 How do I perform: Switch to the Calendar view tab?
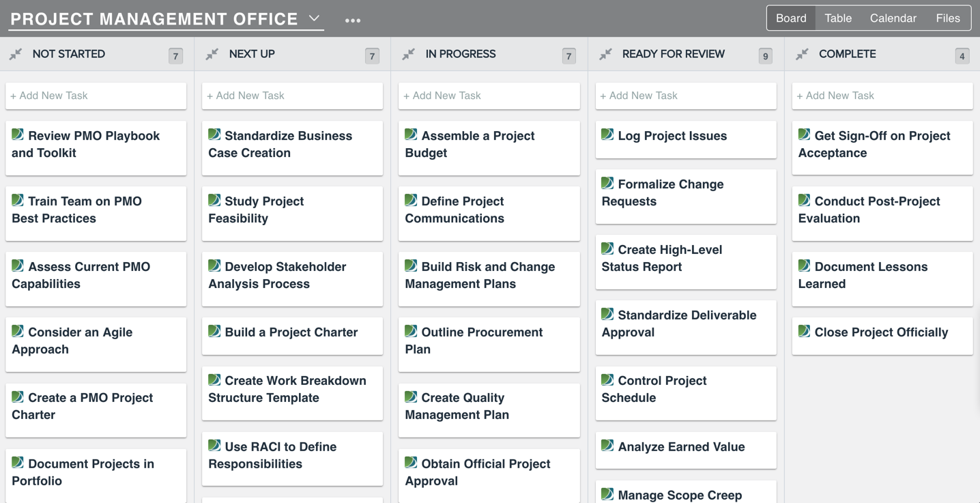click(893, 18)
